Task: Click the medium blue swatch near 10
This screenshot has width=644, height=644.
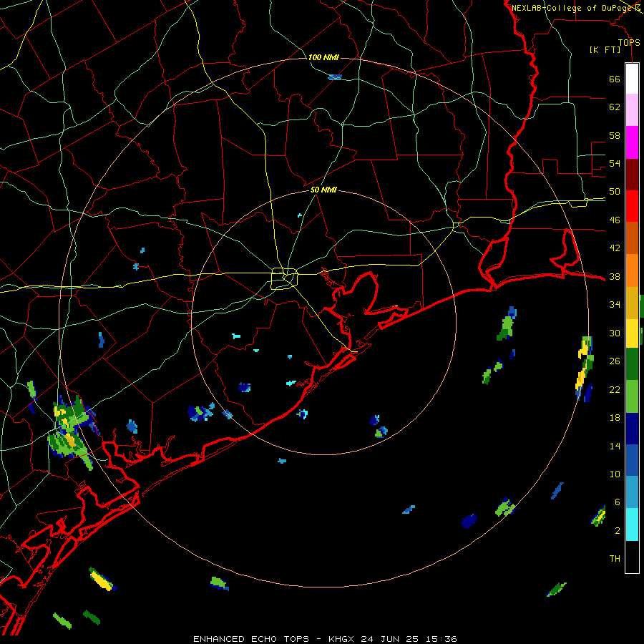Action: (x=632, y=460)
